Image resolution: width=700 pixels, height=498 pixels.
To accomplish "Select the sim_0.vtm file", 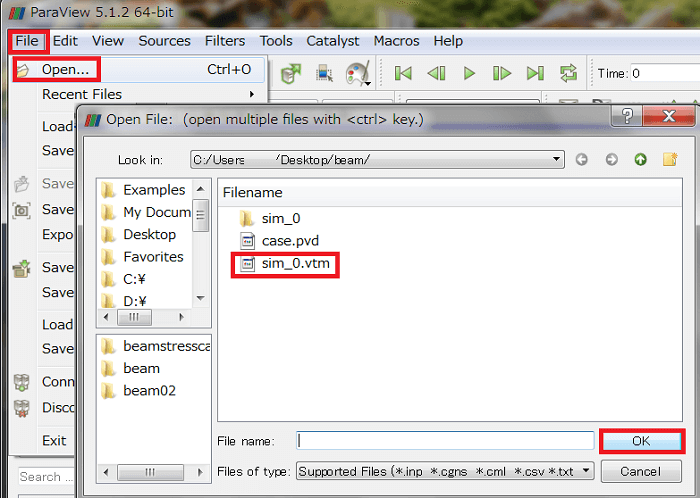I will tap(295, 264).
